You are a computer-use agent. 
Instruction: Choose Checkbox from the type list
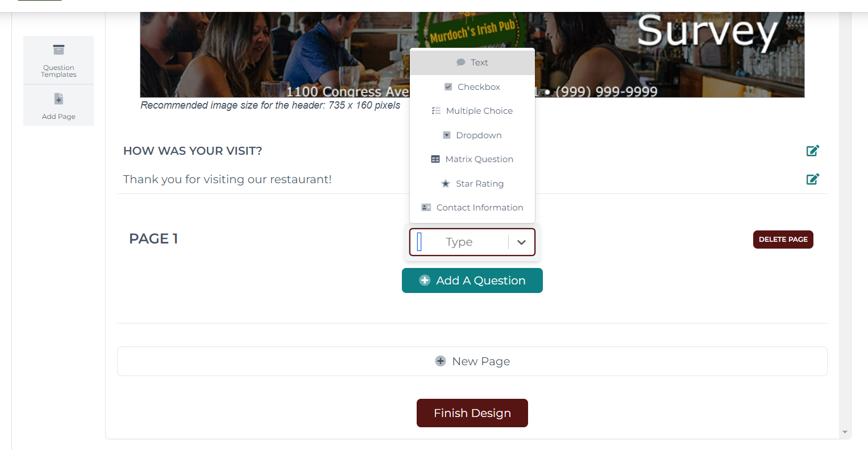(472, 87)
